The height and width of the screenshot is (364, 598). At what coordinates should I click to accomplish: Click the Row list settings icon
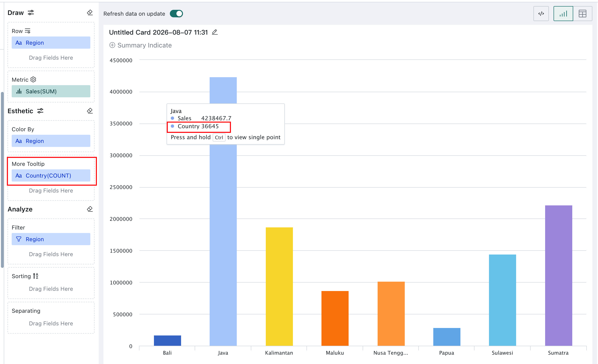28,31
